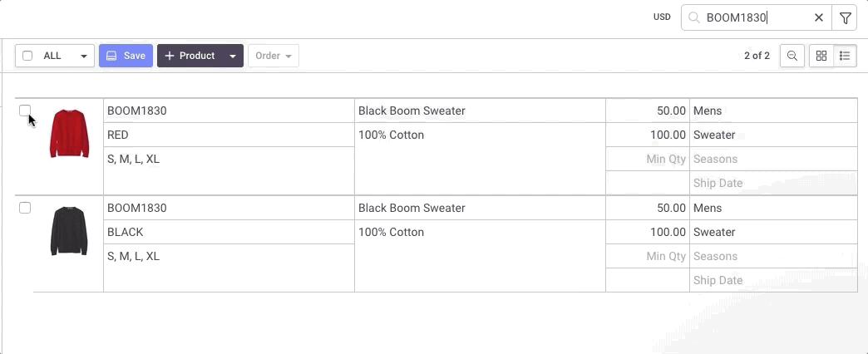Select the BLACK sweater row checkbox
Image resolution: width=868 pixels, height=354 pixels.
coord(25,208)
